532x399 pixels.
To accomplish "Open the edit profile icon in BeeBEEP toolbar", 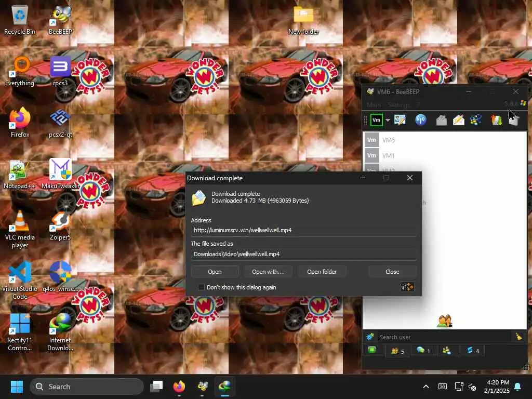I will [x=400, y=120].
